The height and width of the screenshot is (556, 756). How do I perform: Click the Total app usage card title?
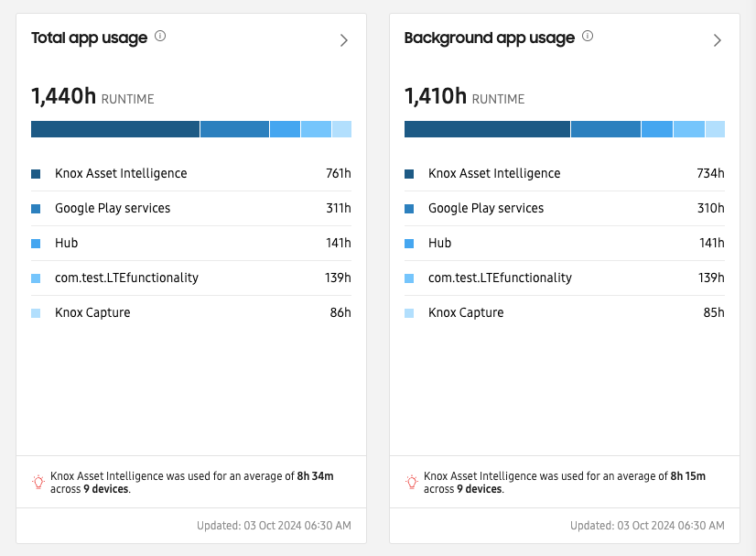(89, 38)
